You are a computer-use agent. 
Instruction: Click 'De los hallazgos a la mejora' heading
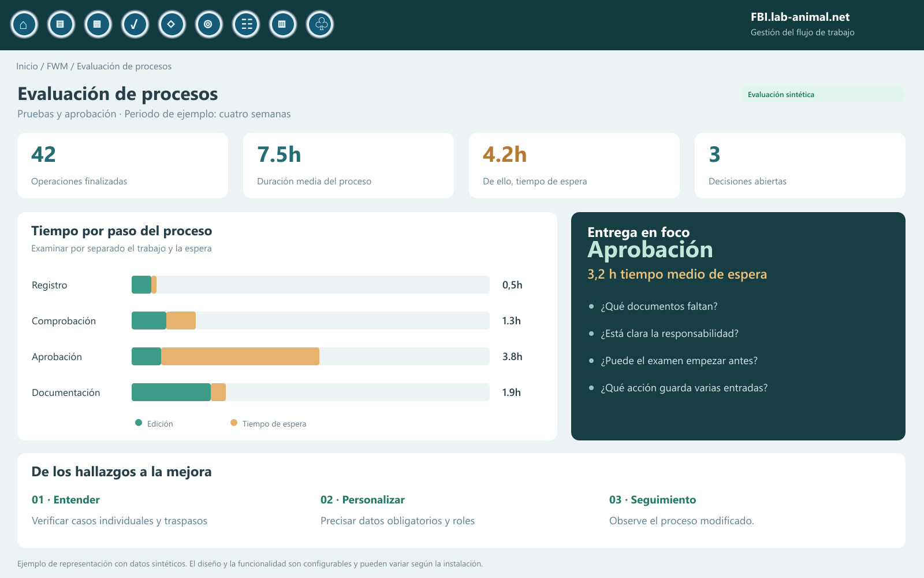(121, 472)
